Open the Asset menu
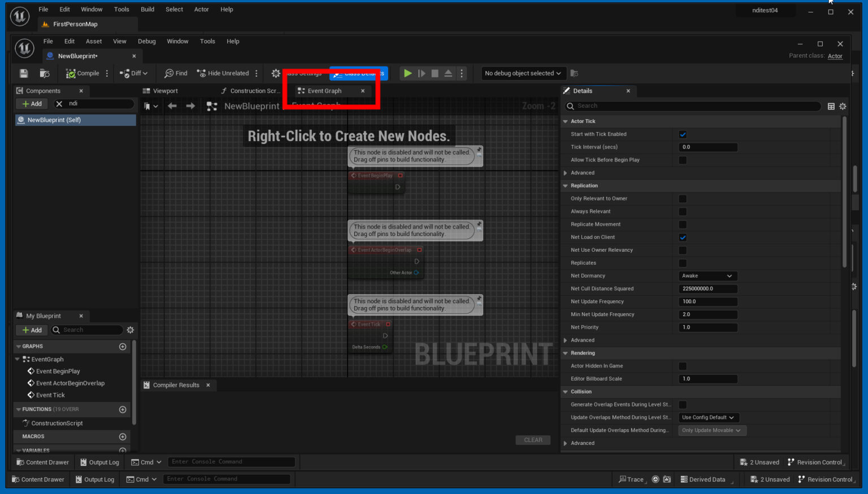The image size is (868, 494). click(93, 41)
